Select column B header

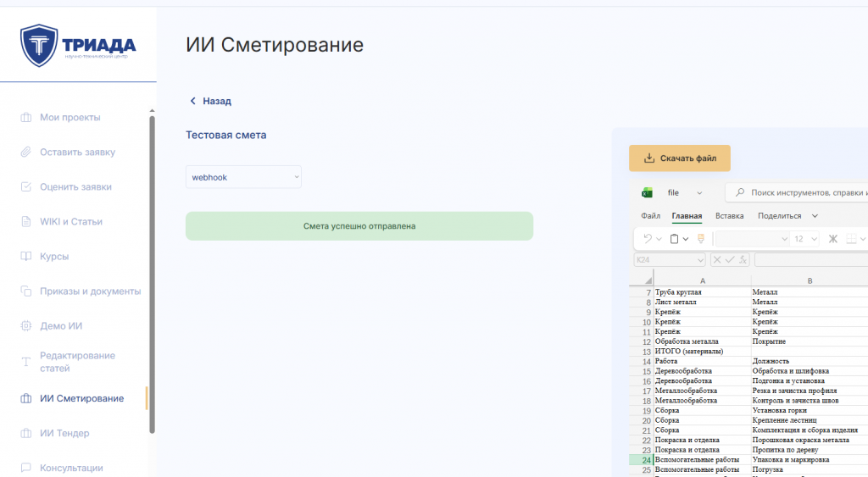(x=810, y=280)
